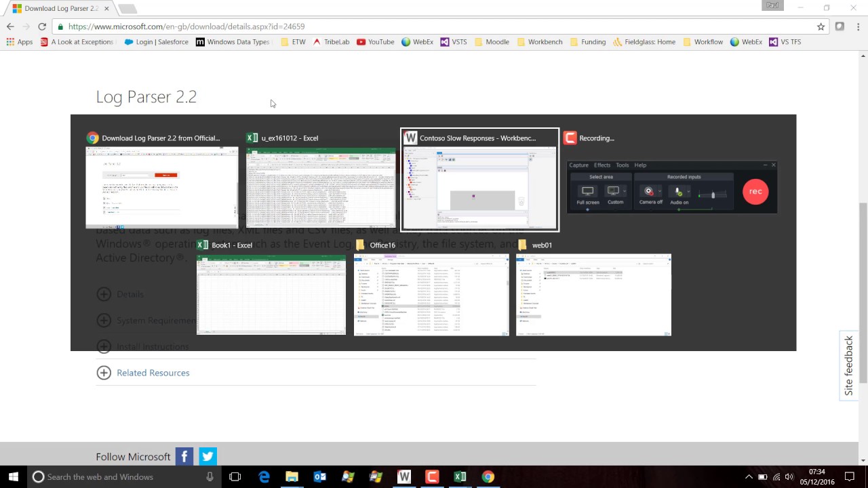Image resolution: width=868 pixels, height=488 pixels.
Task: Show hidden system tray icons
Action: tap(749, 476)
